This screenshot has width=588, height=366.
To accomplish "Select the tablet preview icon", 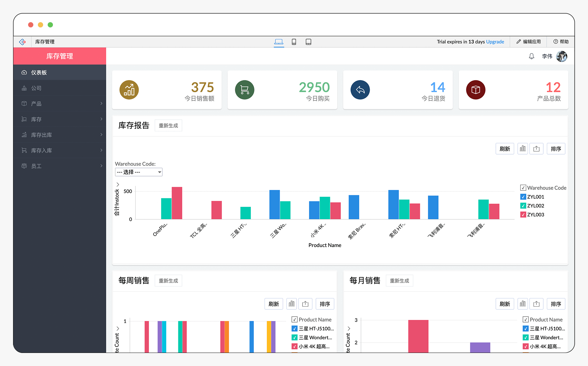I will [x=308, y=42].
